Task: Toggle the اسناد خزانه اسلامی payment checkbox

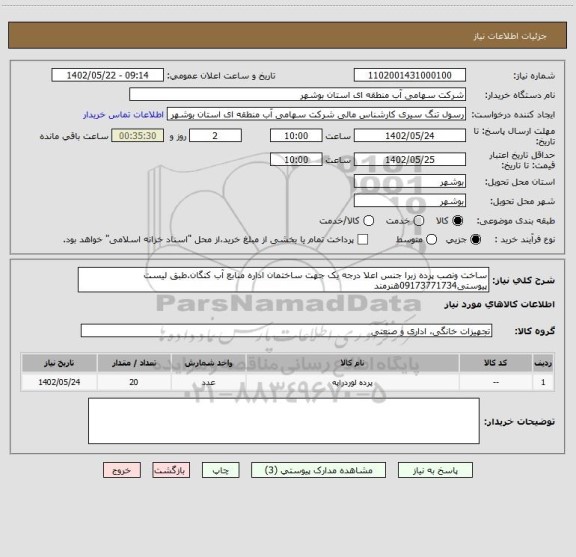Action: (363, 240)
